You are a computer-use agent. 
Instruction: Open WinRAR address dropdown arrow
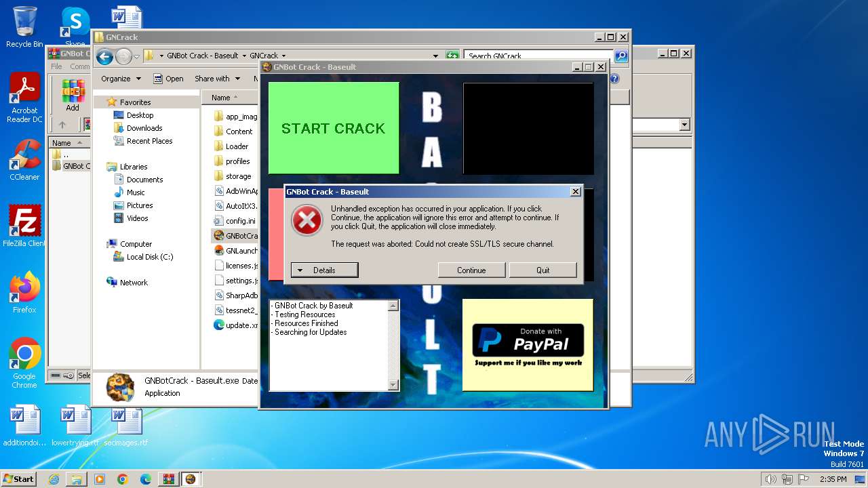684,125
